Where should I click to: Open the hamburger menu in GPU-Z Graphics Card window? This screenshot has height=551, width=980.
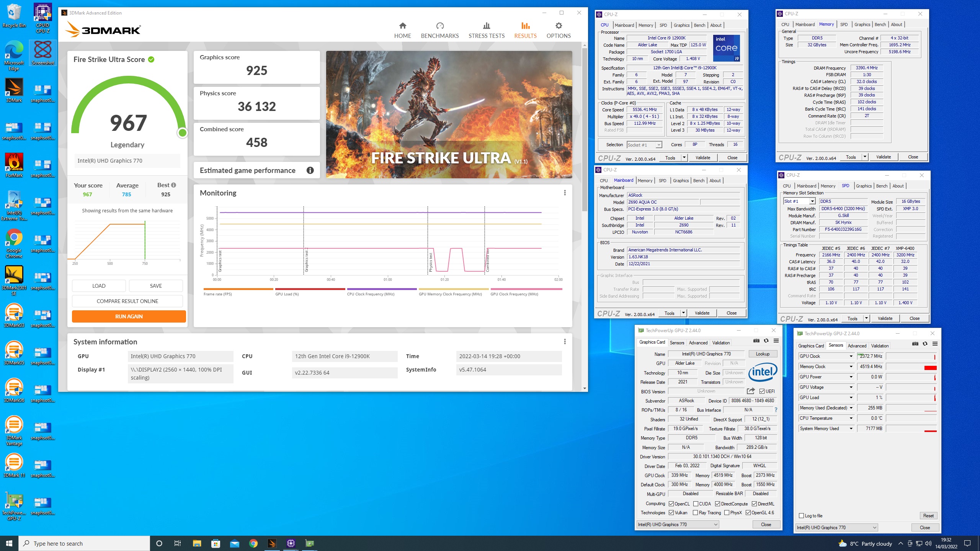776,341
